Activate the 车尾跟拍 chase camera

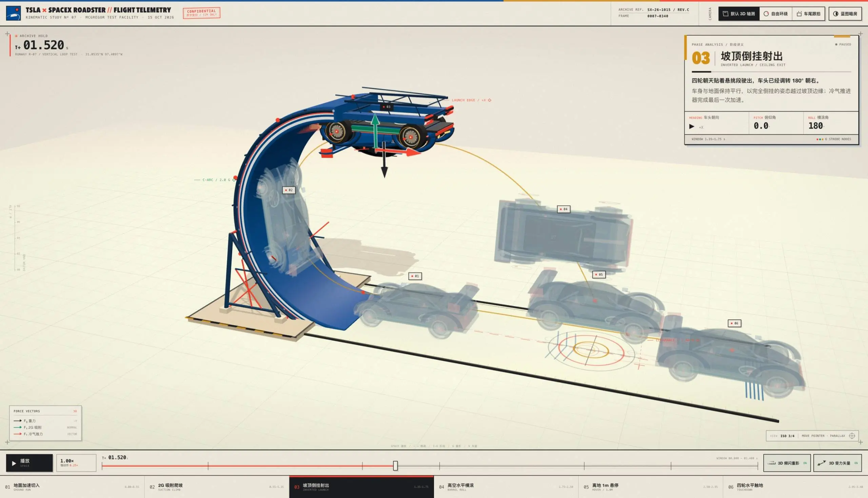pos(808,14)
